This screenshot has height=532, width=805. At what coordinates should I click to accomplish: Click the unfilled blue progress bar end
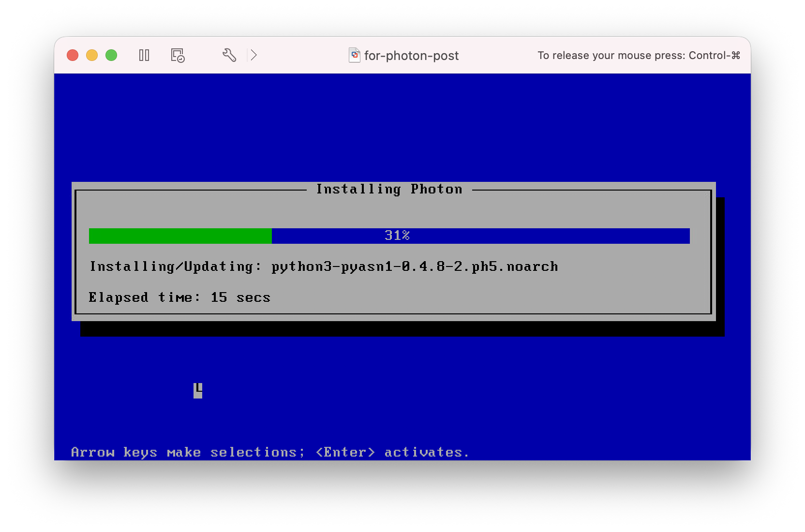pyautogui.click(x=629, y=236)
